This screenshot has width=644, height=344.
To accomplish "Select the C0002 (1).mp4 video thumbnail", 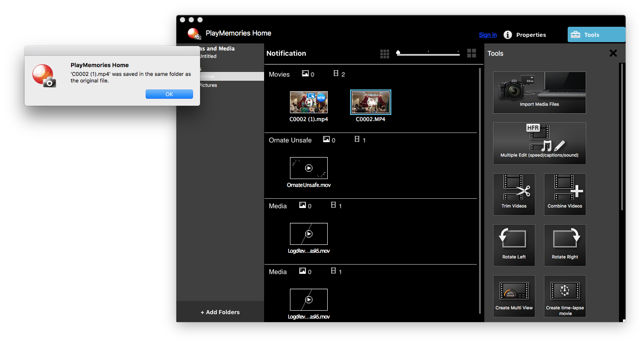I will (309, 102).
